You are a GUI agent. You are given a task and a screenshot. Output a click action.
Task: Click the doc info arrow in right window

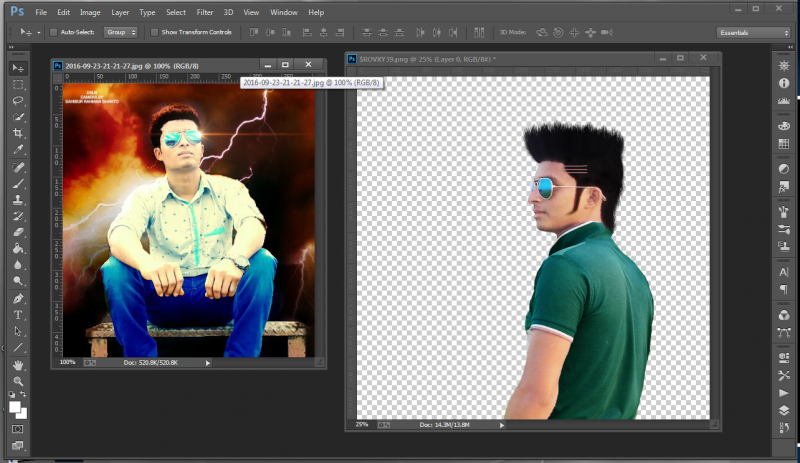click(502, 425)
